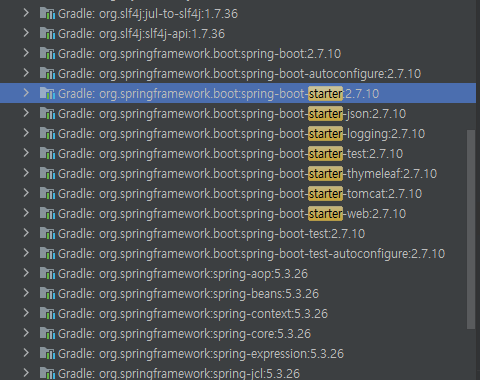The image size is (480, 380).
Task: Click library icon for slf4j-api:1.7.36
Action: (x=47, y=34)
